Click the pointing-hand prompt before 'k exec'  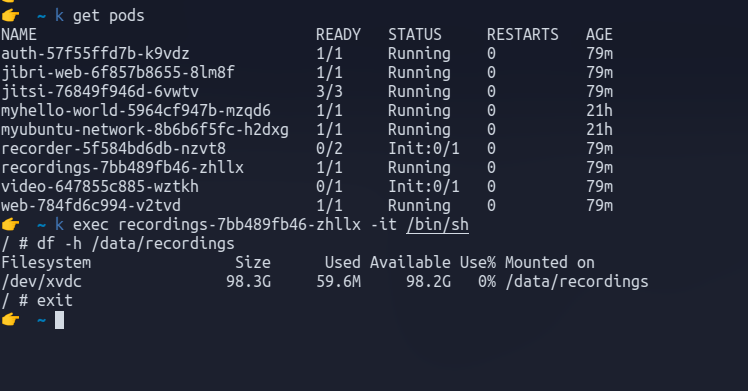(x=10, y=224)
